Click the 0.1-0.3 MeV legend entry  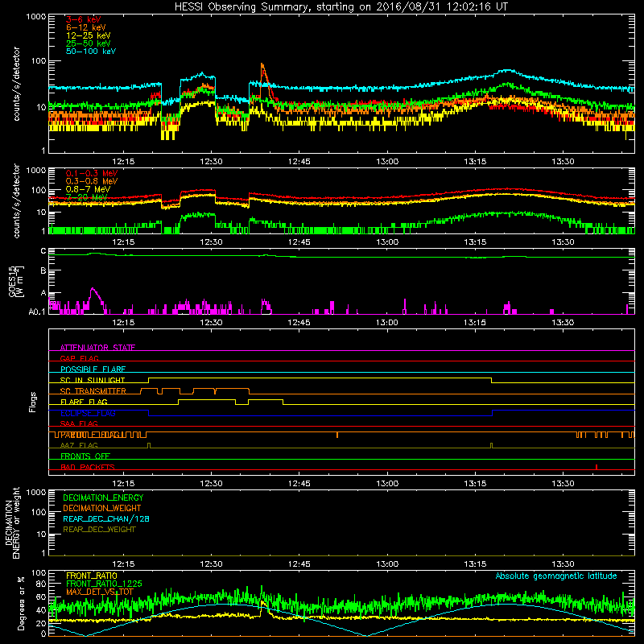(x=91, y=174)
